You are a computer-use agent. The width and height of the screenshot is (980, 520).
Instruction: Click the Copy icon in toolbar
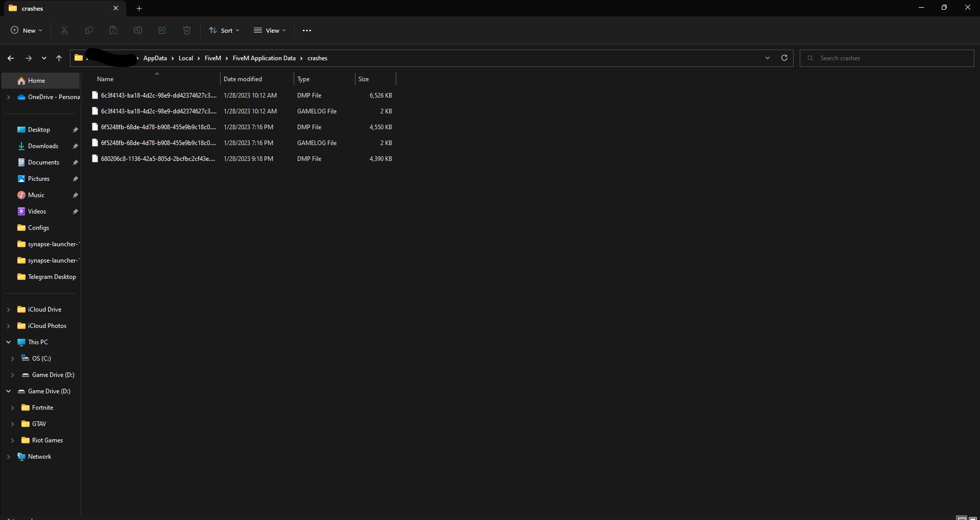click(x=89, y=31)
